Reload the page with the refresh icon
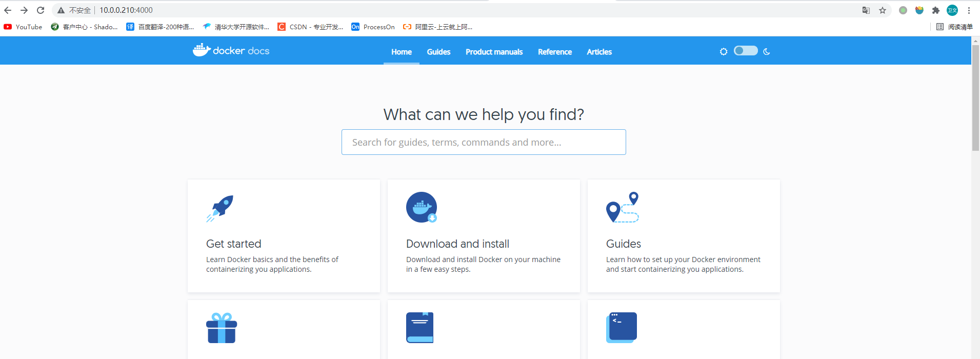The width and height of the screenshot is (980, 359). tap(41, 10)
